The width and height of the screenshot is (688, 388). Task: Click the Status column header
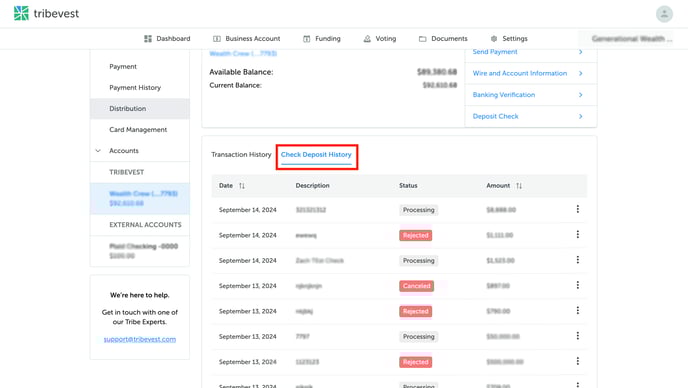coord(408,186)
